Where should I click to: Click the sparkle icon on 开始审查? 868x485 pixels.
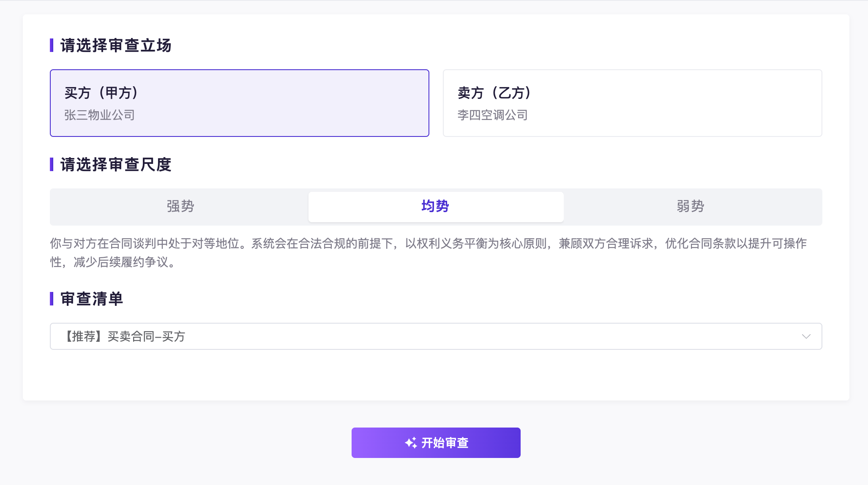click(x=411, y=443)
